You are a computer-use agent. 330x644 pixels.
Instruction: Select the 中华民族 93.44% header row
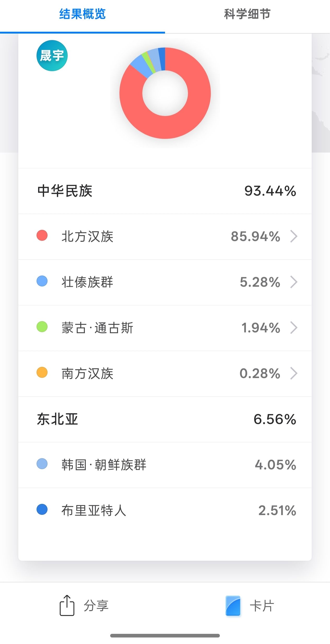click(165, 191)
